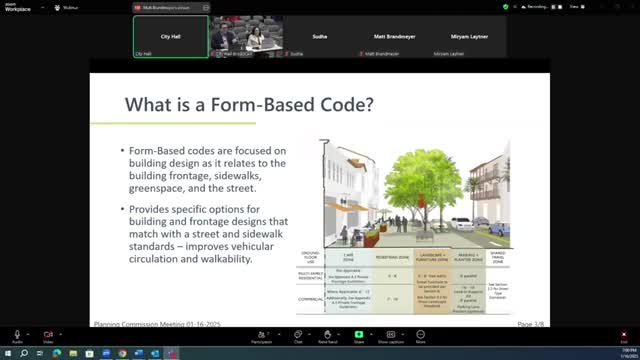This screenshot has width=640, height=360.
Task: Open Word from the taskbar
Action: point(139,353)
